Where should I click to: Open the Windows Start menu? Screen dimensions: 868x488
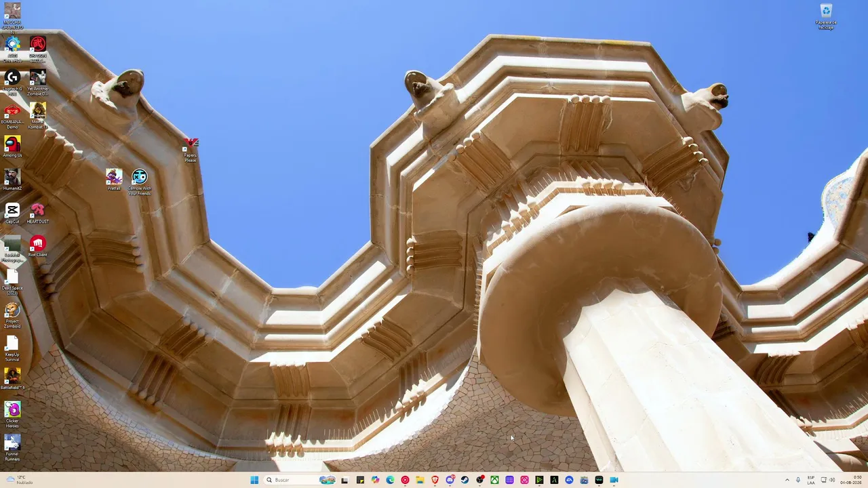tap(254, 480)
